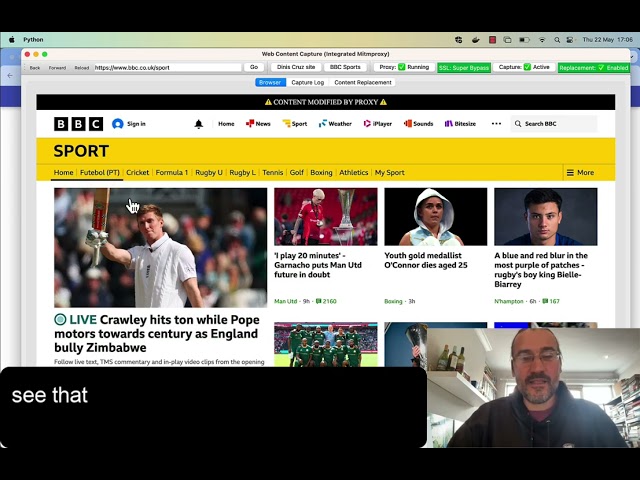Click the Back toolbar button
The image size is (640, 480).
click(x=35, y=68)
